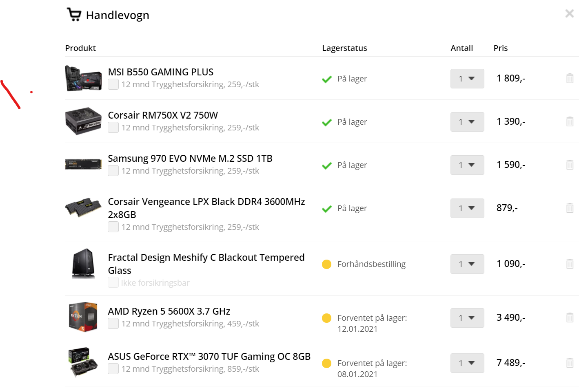The width and height of the screenshot is (588, 388).
Task: Check 859,-/stk insurance for ASUS RTX 3070
Action: click(113, 369)
